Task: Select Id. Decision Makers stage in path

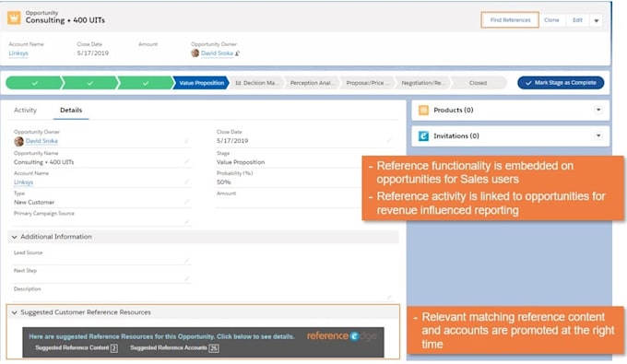Action: [x=255, y=83]
